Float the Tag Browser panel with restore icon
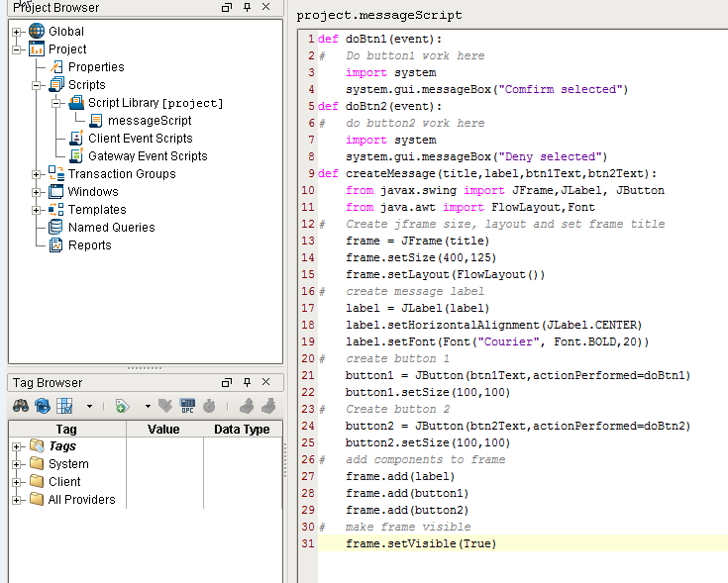728x583 pixels. 227,383
